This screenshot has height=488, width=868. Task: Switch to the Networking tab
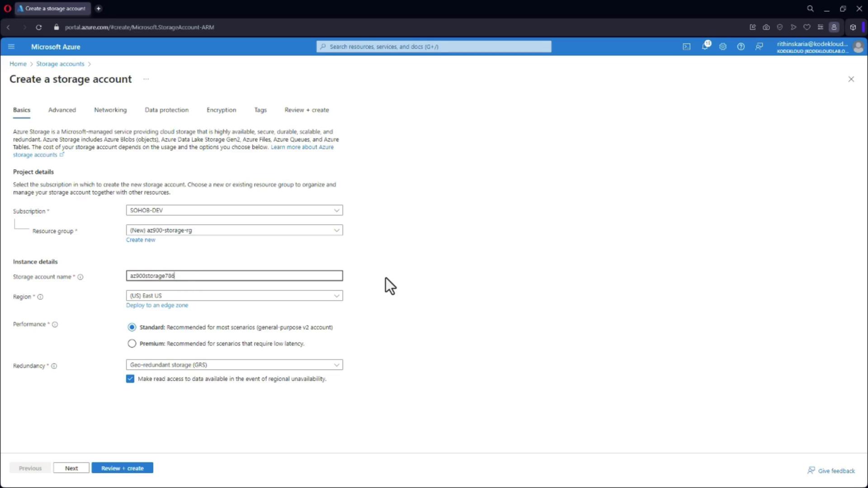point(110,110)
